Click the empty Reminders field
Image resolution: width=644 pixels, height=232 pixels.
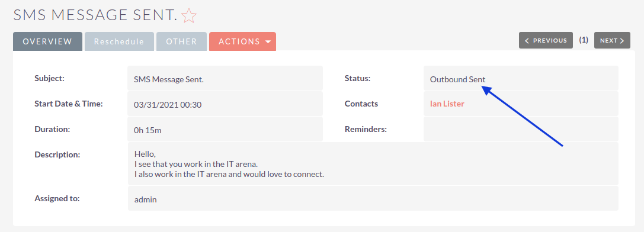[521, 130]
